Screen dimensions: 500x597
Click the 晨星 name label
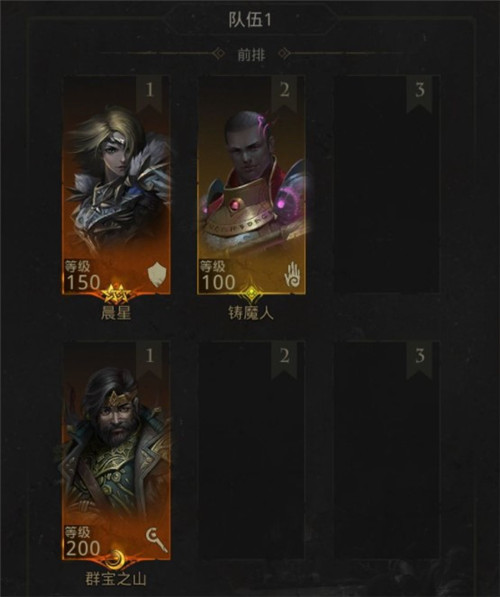point(116,313)
